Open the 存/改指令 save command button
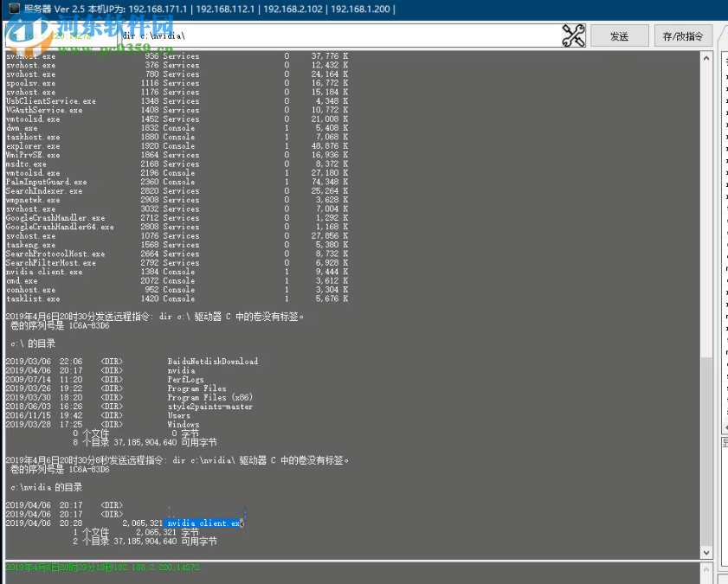 (x=683, y=36)
